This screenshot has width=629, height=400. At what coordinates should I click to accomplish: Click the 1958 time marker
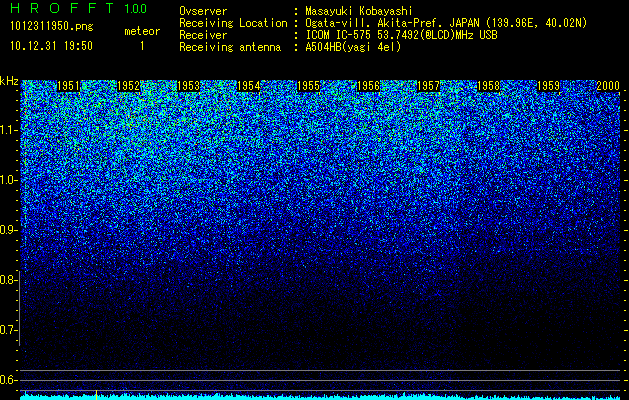488,86
